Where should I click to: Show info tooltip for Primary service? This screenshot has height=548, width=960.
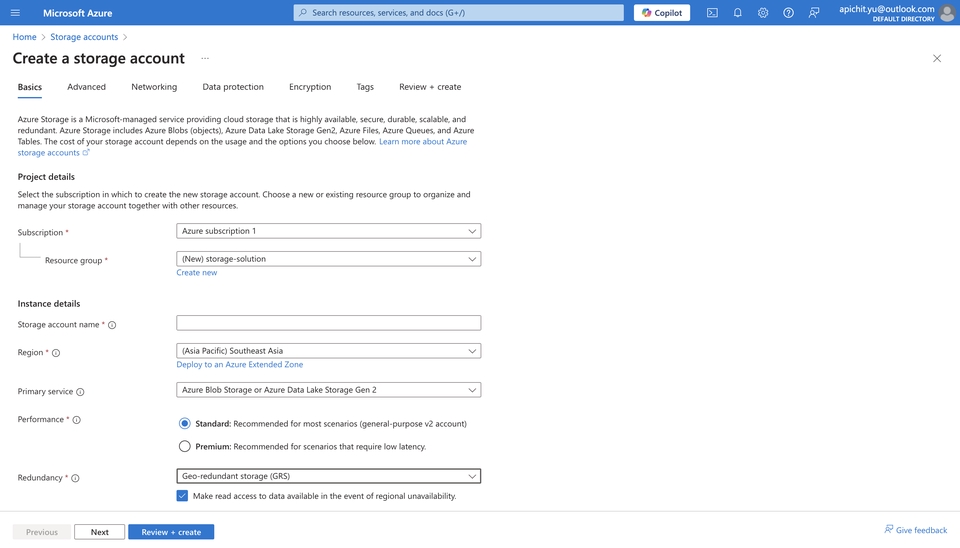(80, 392)
